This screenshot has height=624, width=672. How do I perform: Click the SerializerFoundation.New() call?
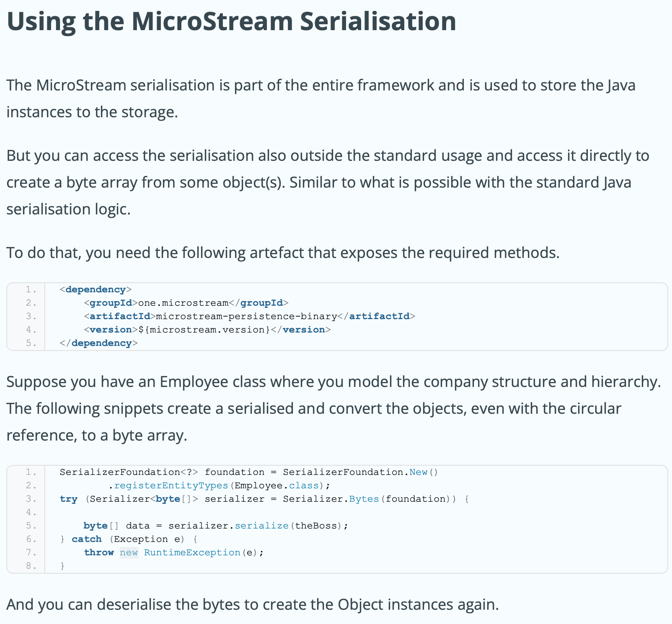coord(360,472)
